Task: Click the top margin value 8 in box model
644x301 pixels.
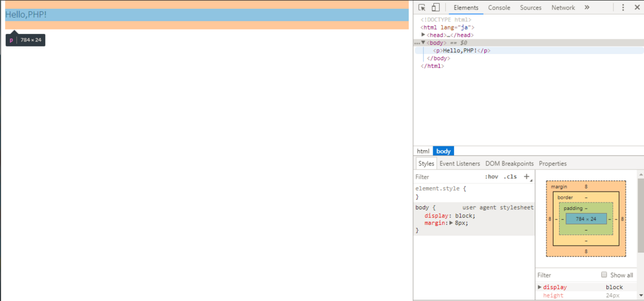Action: coord(586,187)
